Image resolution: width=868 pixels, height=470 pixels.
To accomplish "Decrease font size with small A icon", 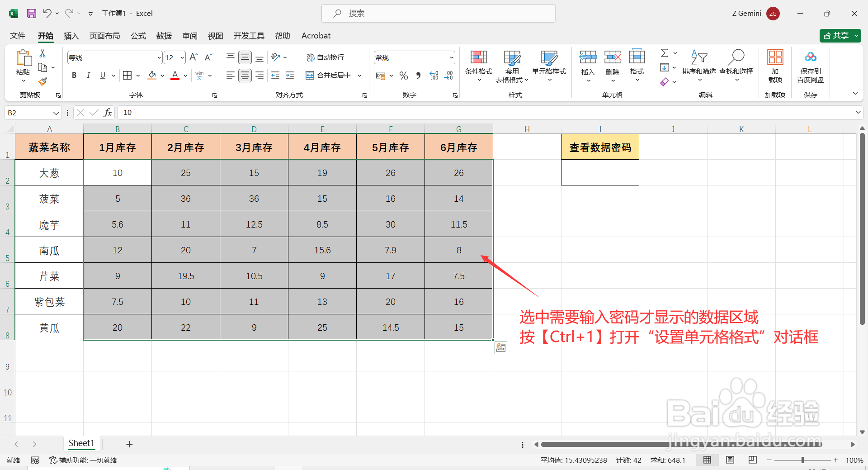I will (x=208, y=57).
